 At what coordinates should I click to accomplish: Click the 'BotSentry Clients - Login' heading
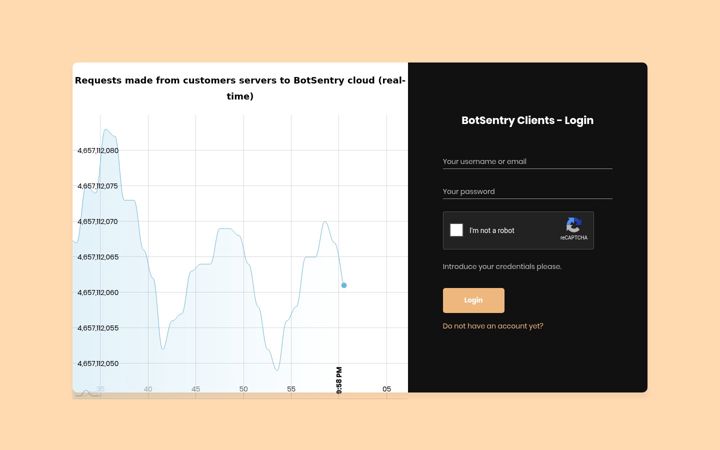pyautogui.click(x=527, y=120)
